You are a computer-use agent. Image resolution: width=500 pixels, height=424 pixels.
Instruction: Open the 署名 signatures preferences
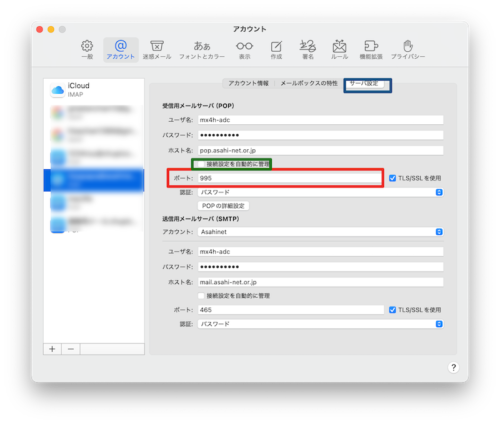pos(308,50)
